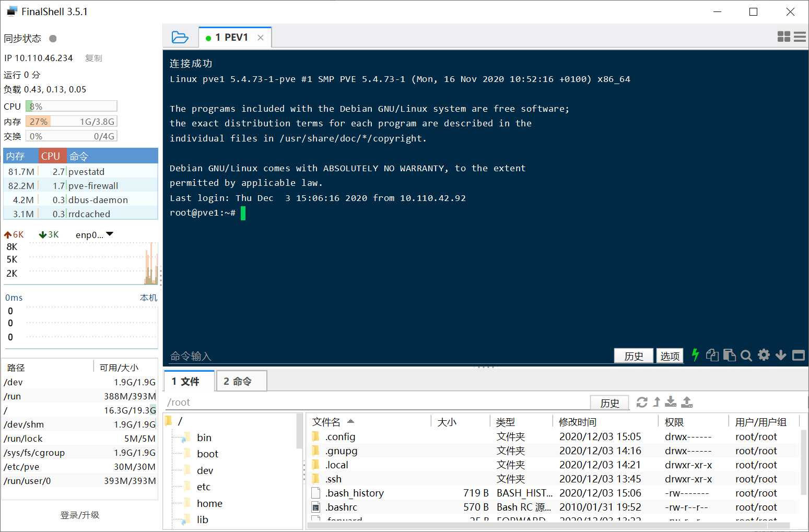Open terminal settings gear icon
Viewport: 809px width, 532px height.
pyautogui.click(x=764, y=355)
